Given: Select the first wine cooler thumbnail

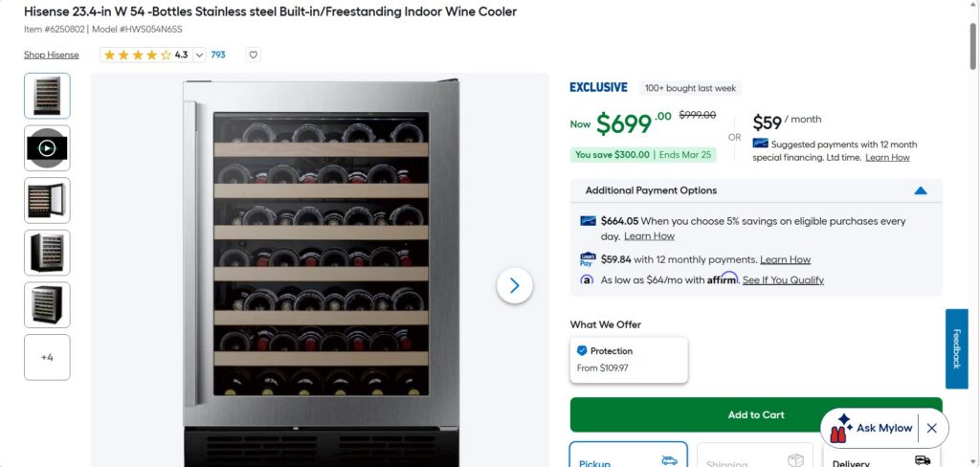Looking at the screenshot, I should tap(47, 96).
